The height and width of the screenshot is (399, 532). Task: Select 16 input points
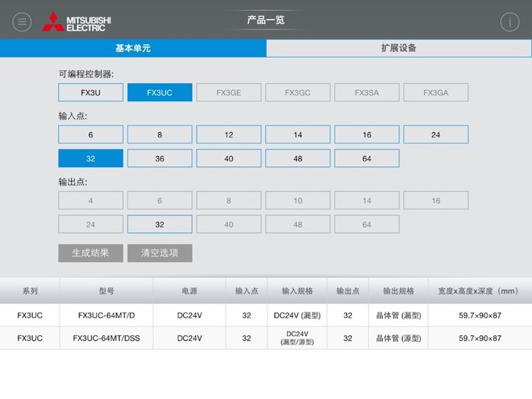pos(367,135)
